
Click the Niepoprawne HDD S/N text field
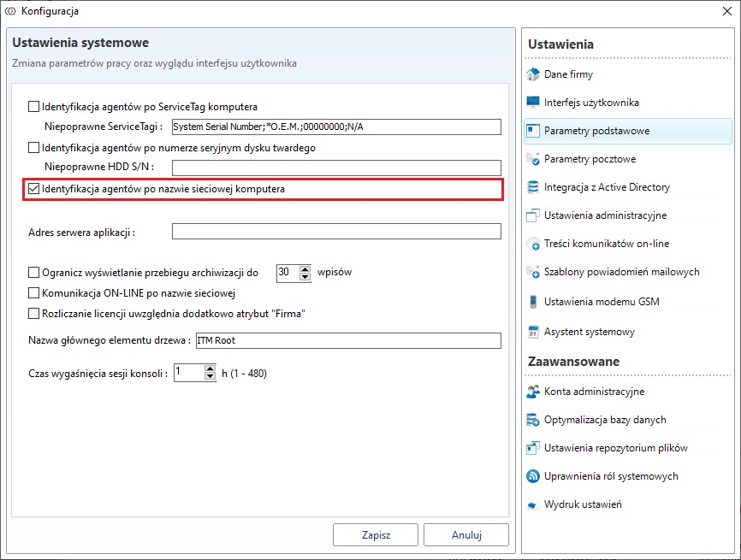pyautogui.click(x=335, y=168)
